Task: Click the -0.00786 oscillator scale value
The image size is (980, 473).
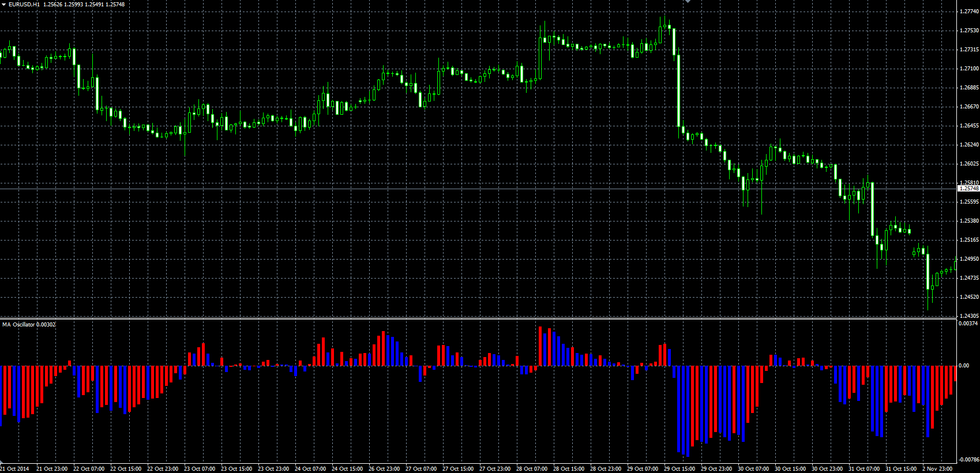Action: click(x=968, y=460)
